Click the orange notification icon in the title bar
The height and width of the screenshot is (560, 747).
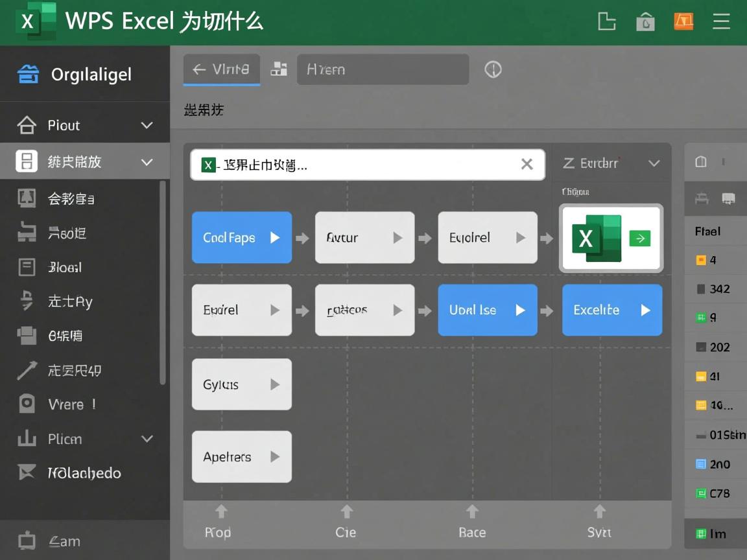683,21
